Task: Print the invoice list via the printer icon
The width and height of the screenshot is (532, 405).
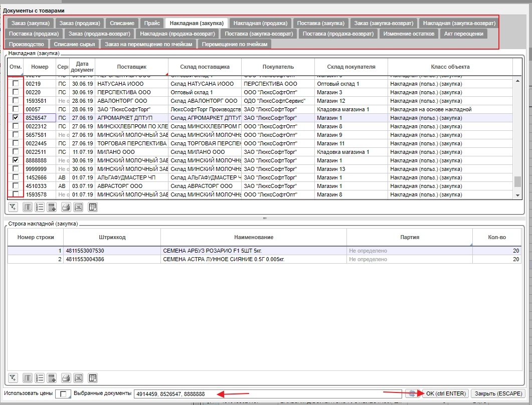Action: (x=66, y=207)
